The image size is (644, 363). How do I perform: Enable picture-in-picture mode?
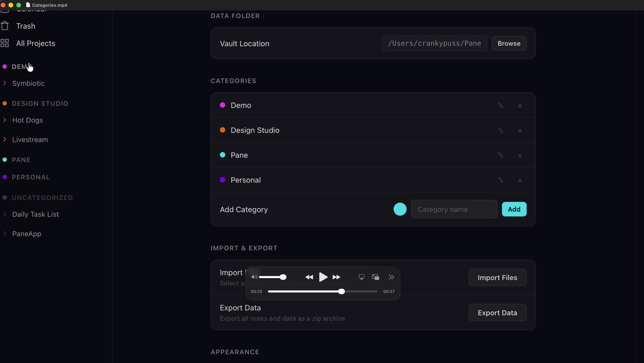tap(376, 277)
